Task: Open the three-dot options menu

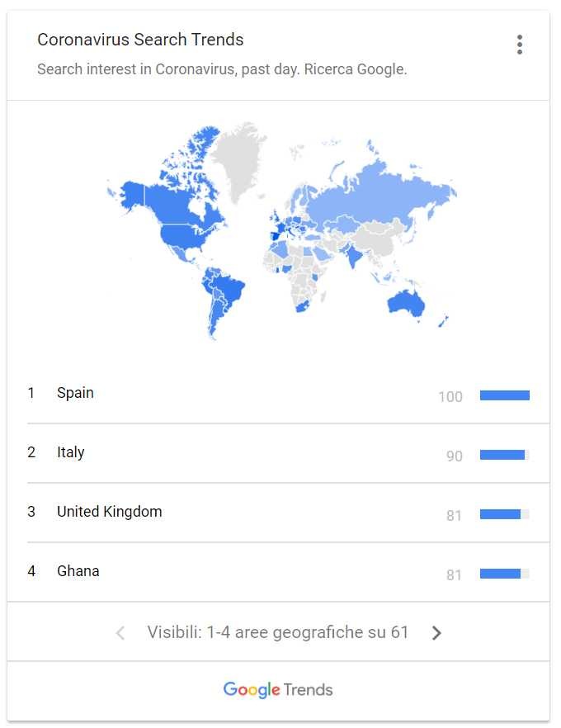Action: [x=520, y=45]
